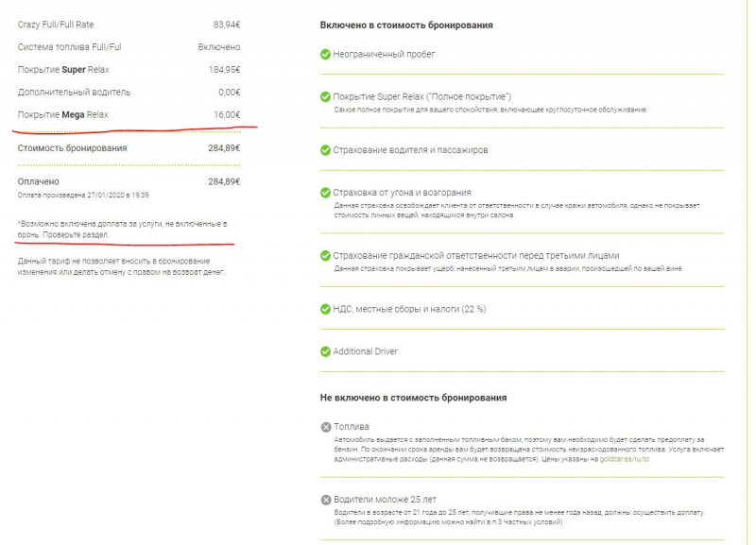Click check icon beside Страхование гражданской ответственности
The image size is (756, 545).
point(326,256)
